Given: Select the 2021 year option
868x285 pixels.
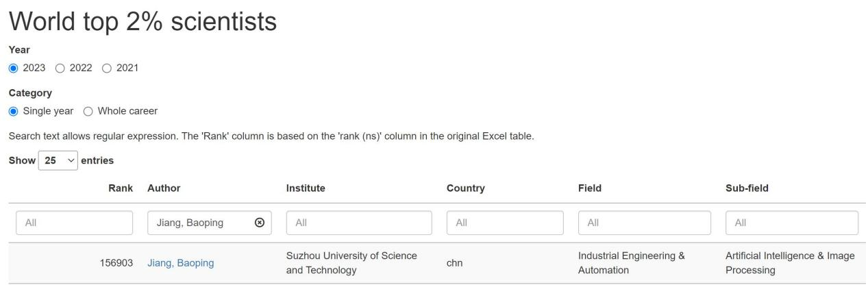Looking at the screenshot, I should pos(106,68).
